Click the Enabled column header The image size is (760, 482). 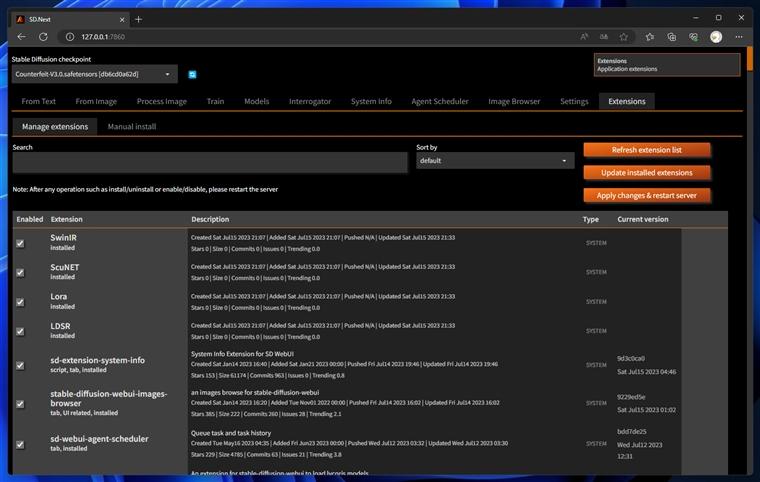coord(30,219)
